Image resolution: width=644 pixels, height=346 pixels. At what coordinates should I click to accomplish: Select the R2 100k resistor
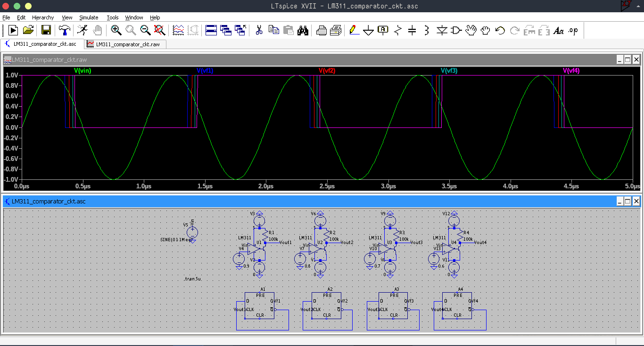coord(326,235)
